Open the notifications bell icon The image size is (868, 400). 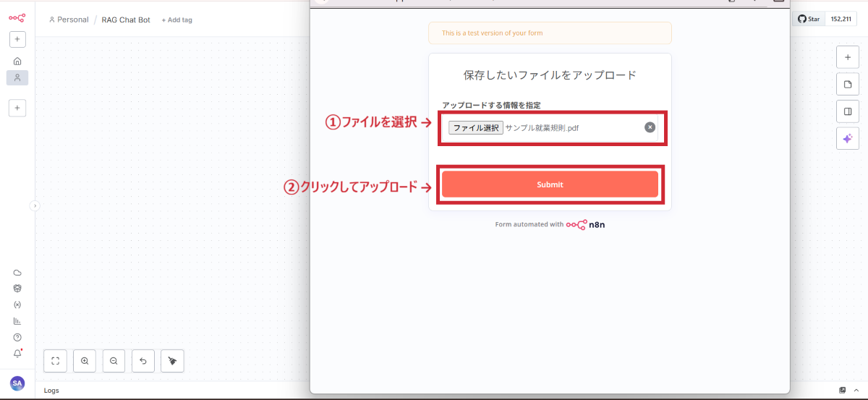tap(17, 354)
